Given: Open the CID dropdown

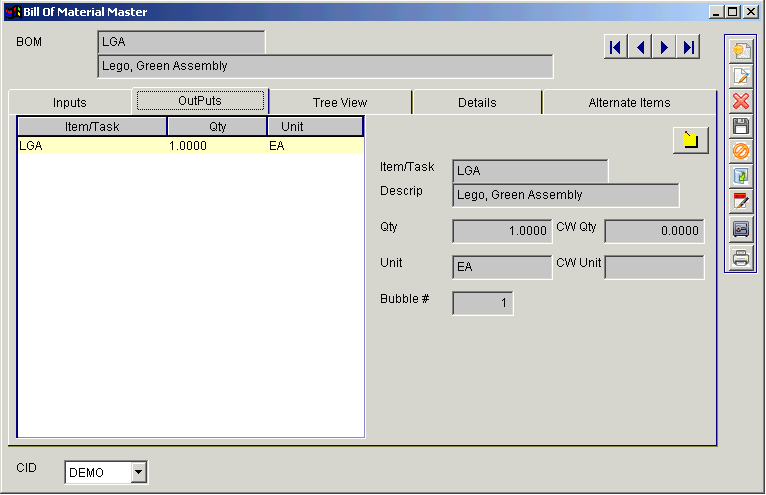Looking at the screenshot, I should point(138,472).
